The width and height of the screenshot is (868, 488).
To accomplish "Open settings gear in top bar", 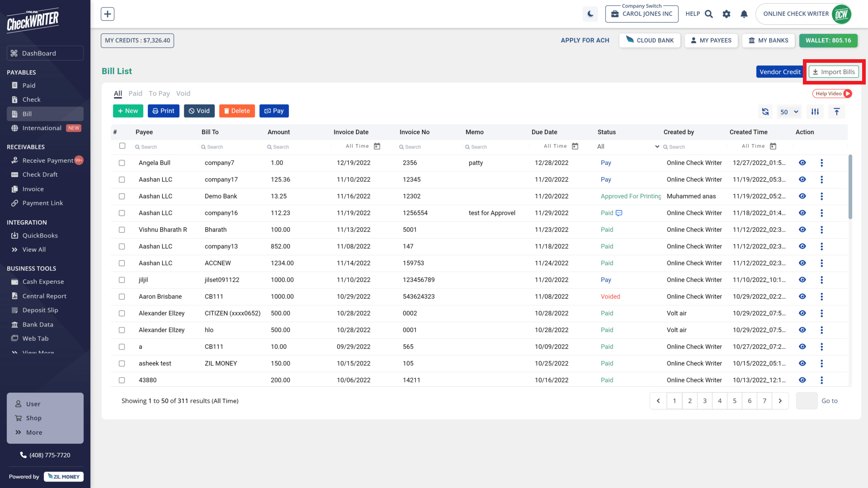I will (726, 14).
